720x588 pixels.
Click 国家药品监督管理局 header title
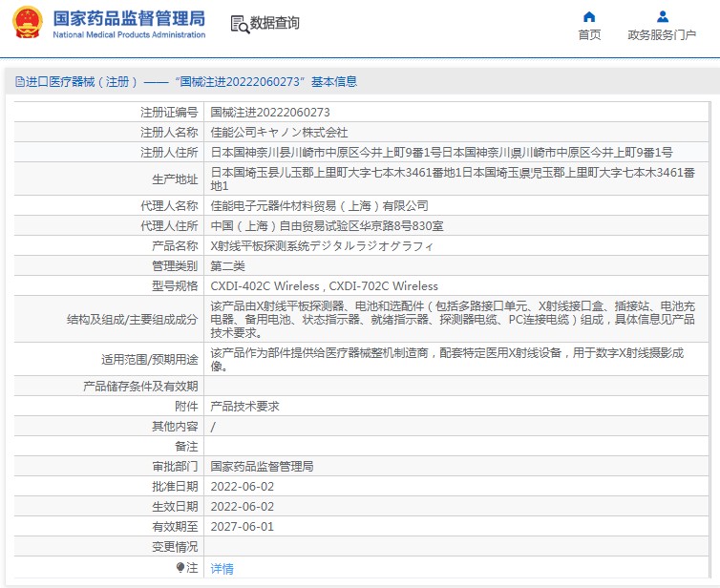[x=129, y=18]
